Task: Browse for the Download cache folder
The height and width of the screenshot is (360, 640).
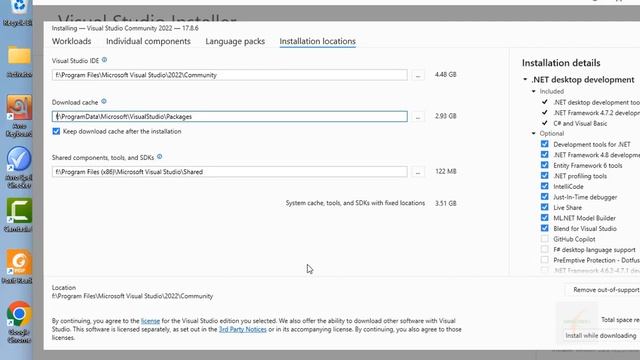Action: tap(418, 116)
